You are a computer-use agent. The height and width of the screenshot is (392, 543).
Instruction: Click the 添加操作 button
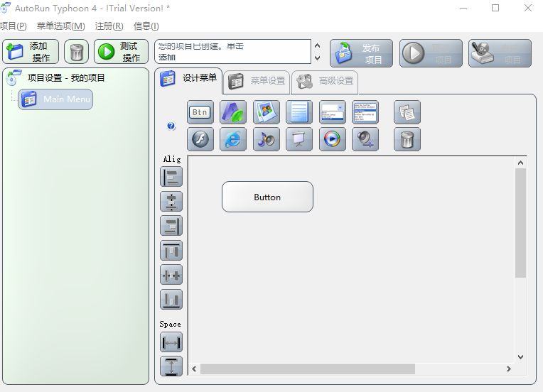click(x=31, y=52)
